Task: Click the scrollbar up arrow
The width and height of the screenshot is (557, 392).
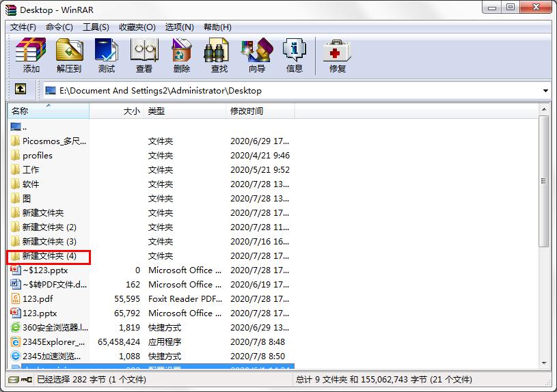Action: click(x=544, y=109)
